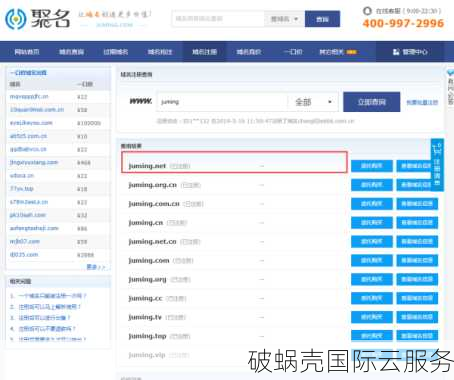Image resolution: width=454 pixels, height=380 pixels.
Task: Open the mjb07.com sidebar domain link
Action: [25, 241]
